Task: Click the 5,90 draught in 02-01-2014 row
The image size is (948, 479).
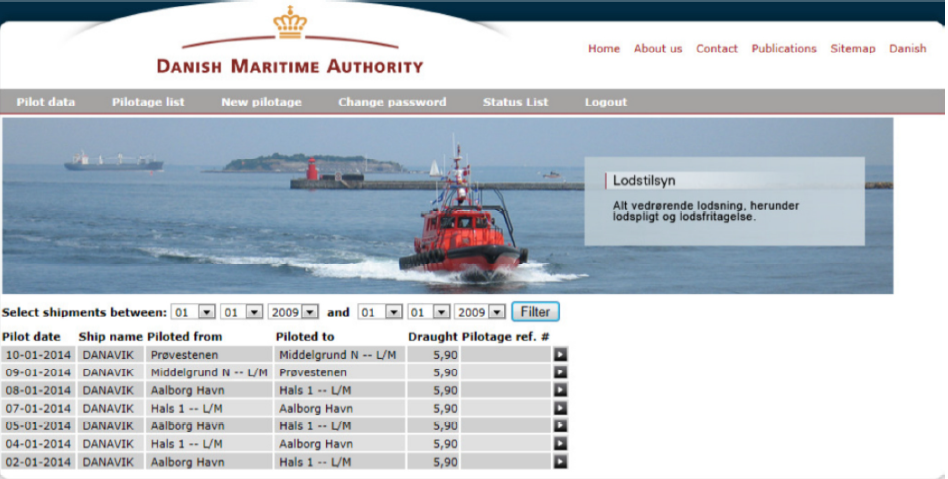Action: coord(445,462)
